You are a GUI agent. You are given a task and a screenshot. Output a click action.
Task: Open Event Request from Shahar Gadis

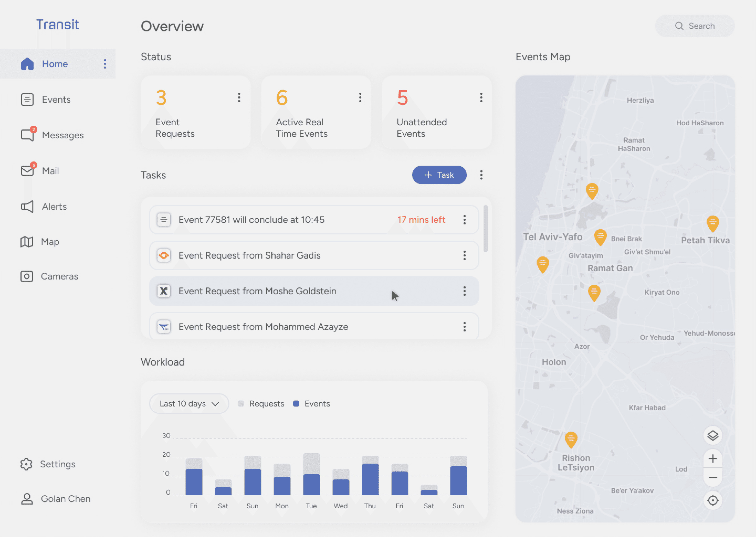(249, 255)
